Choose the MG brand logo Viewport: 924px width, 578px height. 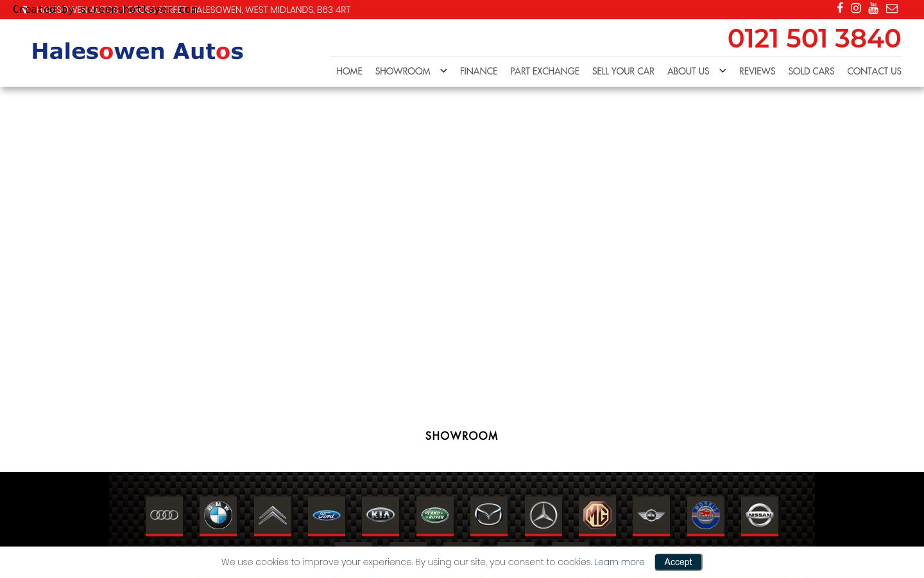[597, 515]
